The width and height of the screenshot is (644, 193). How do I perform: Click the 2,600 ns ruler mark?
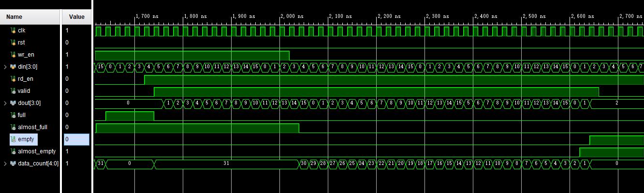click(583, 16)
